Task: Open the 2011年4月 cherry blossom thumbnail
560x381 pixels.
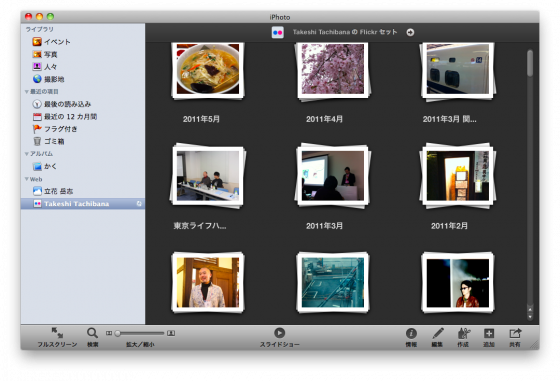Action: tap(333, 70)
